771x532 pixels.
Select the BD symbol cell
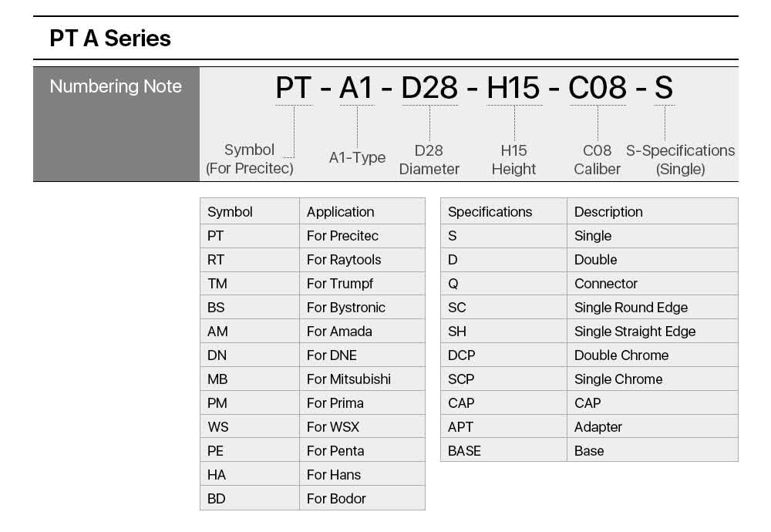pos(250,499)
